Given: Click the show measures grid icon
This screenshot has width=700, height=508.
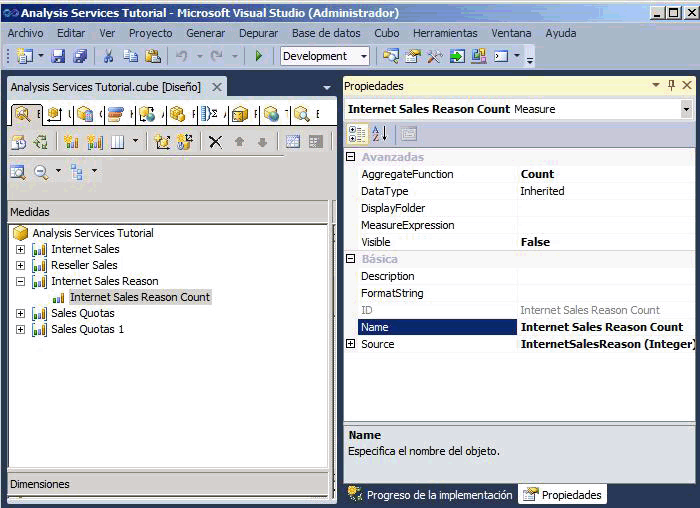Looking at the screenshot, I should 117,142.
